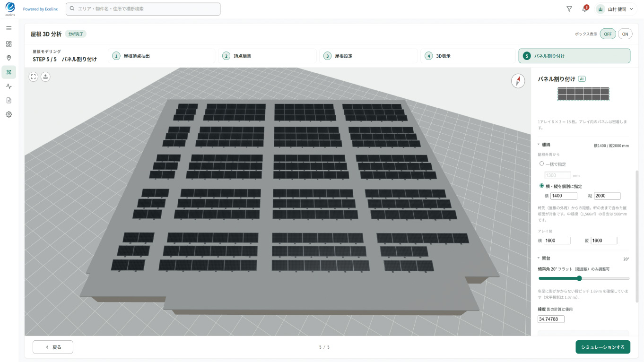644x362 pixels.
Task: Select the highlighted roof analysis sidebar icon
Action: [9, 72]
